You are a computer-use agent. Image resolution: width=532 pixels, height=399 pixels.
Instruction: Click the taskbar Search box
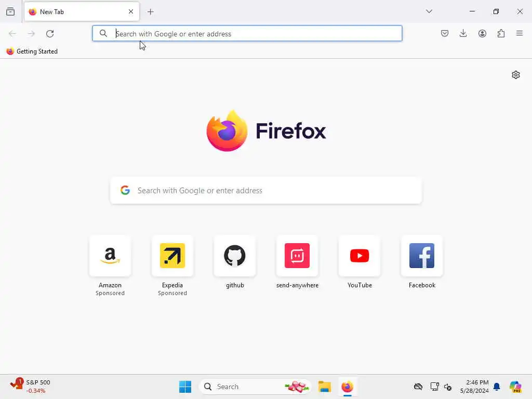255,387
